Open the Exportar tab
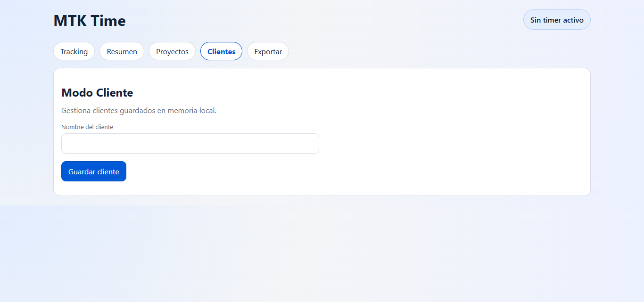Image resolution: width=644 pixels, height=302 pixels. [x=268, y=51]
